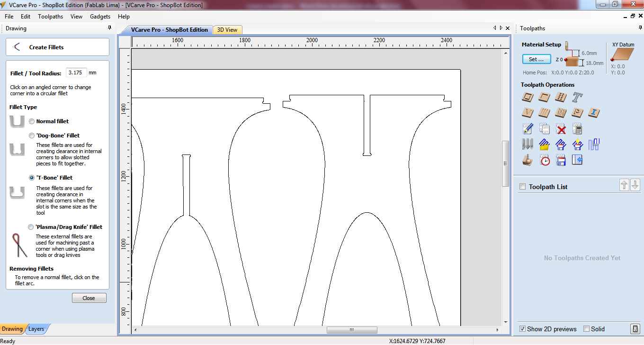
Task: Open the Toolpaths menu
Action: [x=50, y=17]
